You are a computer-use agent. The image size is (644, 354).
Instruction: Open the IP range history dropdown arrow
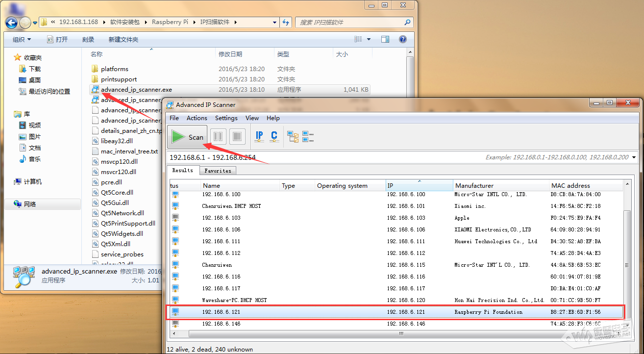click(x=634, y=157)
